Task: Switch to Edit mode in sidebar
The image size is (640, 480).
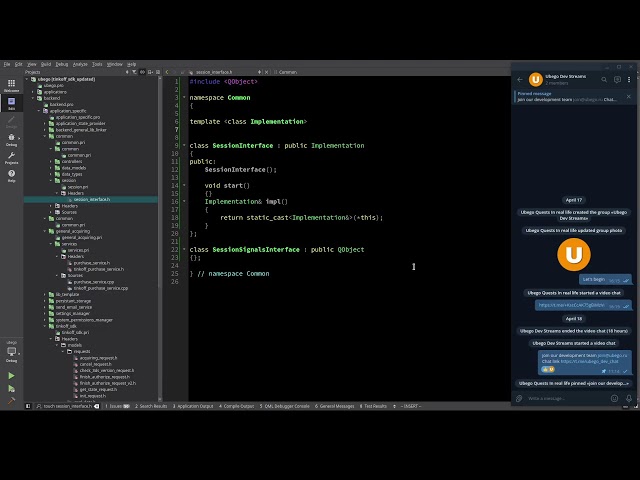Action: point(11,103)
